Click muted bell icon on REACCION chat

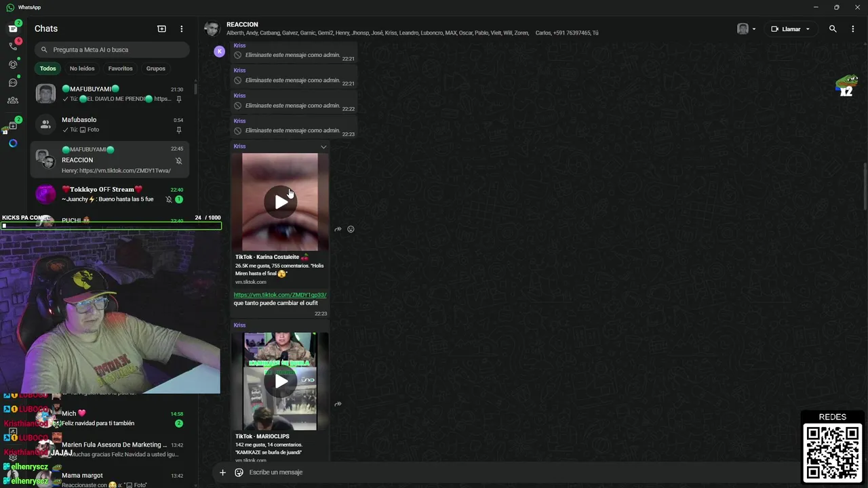[x=178, y=161]
